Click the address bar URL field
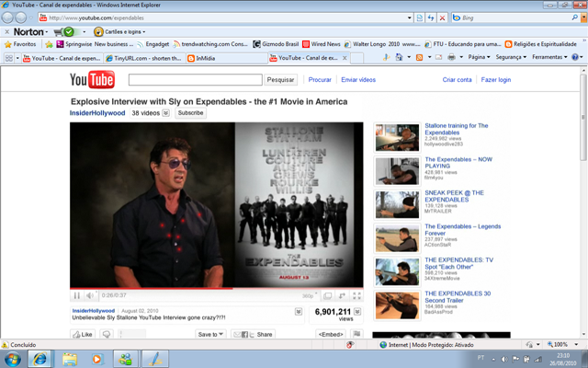588x368 pixels. [221, 17]
